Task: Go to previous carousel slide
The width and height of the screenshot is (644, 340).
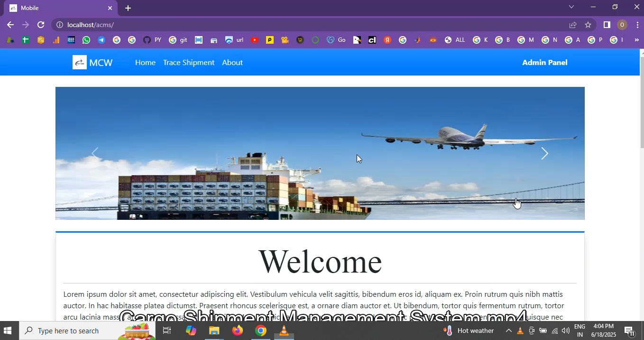Action: 95,153
